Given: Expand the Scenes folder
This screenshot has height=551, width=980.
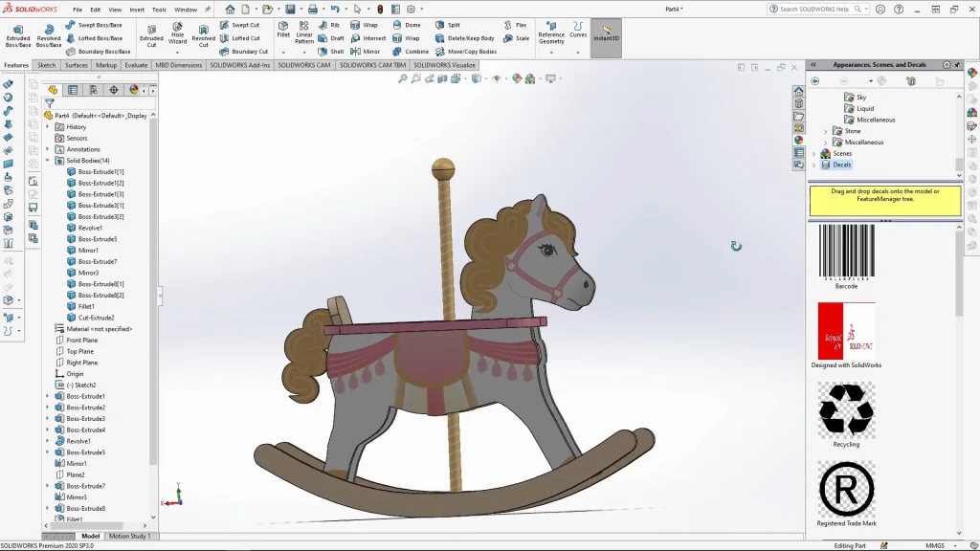Looking at the screenshot, I should click(x=814, y=154).
